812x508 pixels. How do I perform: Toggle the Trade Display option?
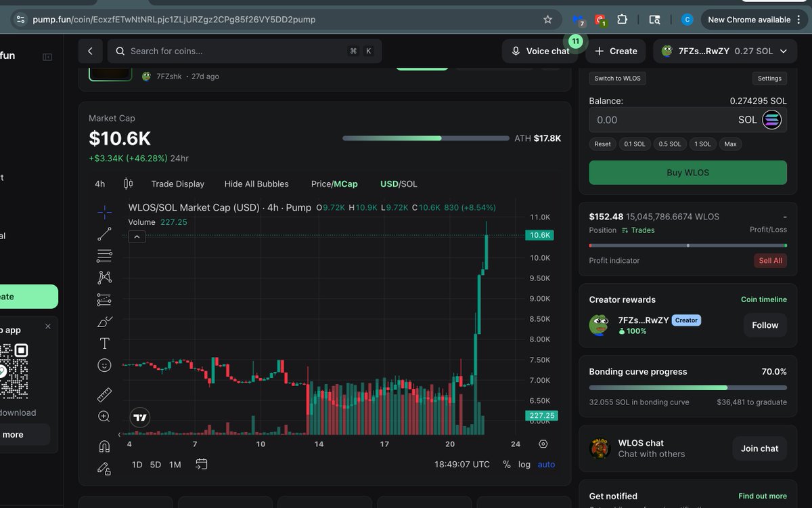click(x=178, y=184)
